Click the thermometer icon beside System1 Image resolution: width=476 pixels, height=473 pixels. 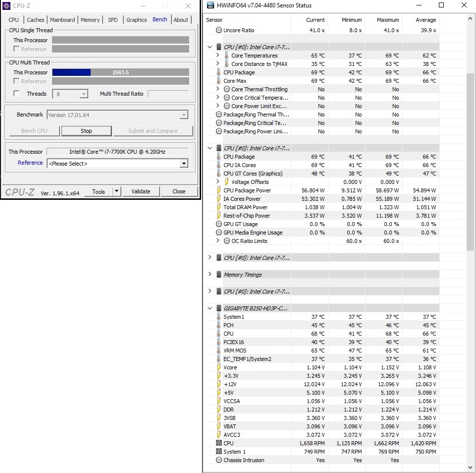tap(218, 316)
